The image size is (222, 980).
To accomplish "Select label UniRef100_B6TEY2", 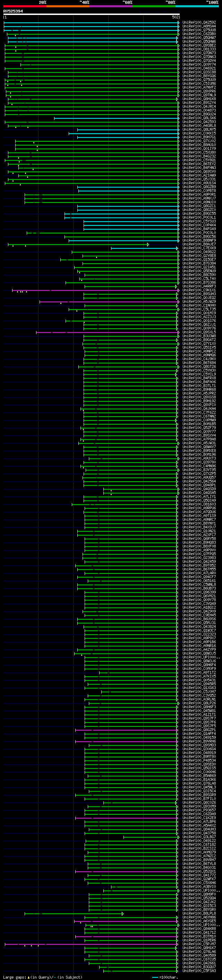I will (199, 164).
